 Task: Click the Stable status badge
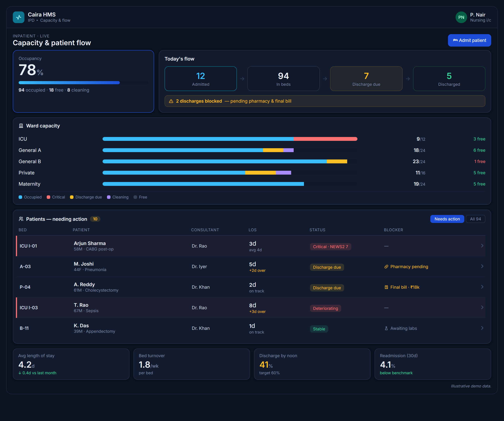pyautogui.click(x=319, y=329)
